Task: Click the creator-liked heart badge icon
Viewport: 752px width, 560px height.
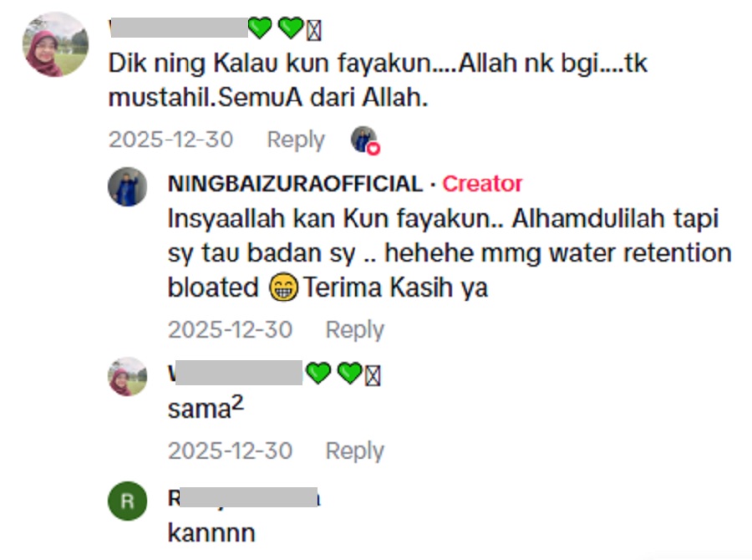Action: 364,140
